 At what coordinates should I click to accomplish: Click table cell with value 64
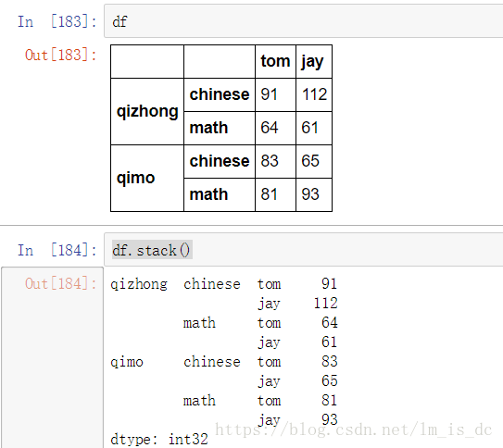pos(275,128)
